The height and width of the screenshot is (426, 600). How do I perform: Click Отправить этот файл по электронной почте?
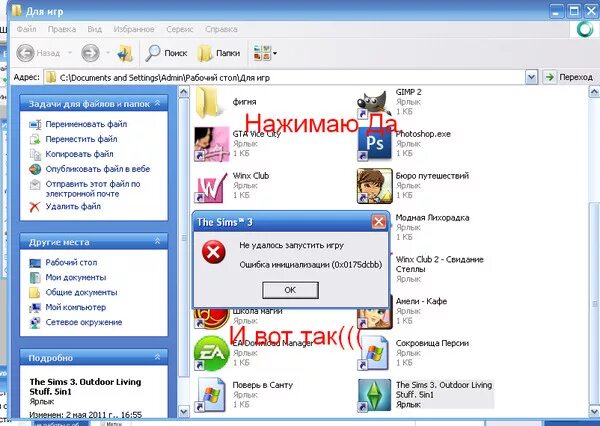(x=93, y=189)
